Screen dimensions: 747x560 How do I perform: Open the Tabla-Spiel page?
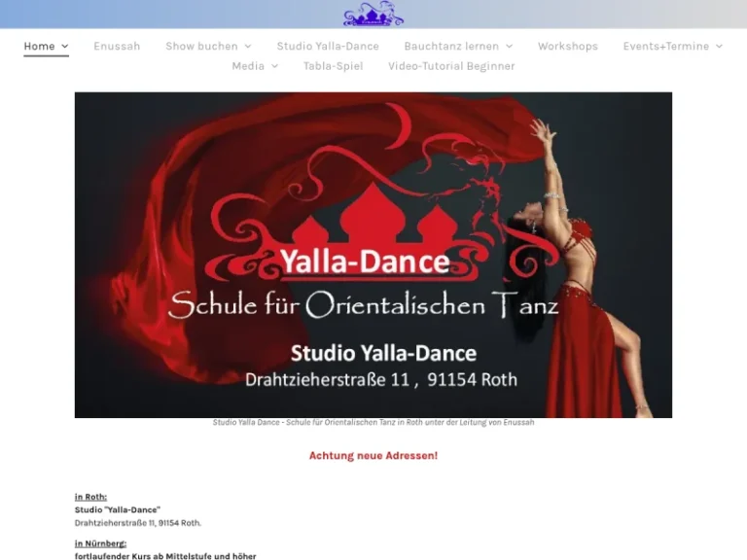[x=333, y=66]
